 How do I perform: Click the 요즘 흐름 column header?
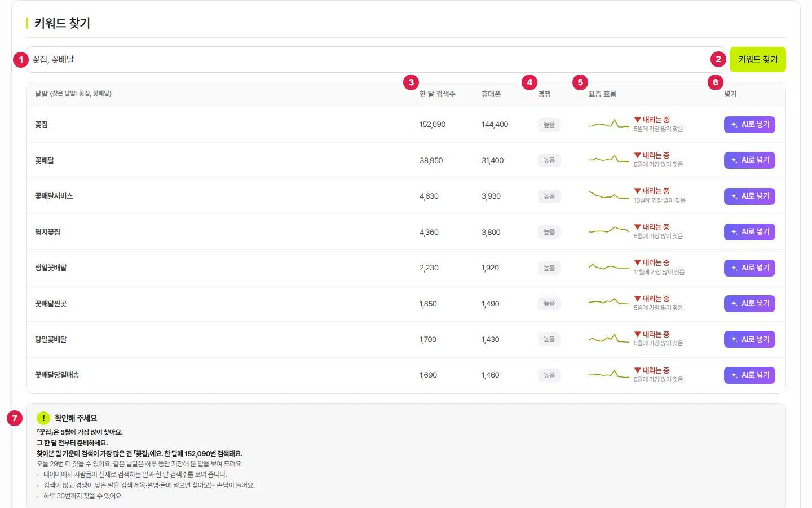[602, 94]
